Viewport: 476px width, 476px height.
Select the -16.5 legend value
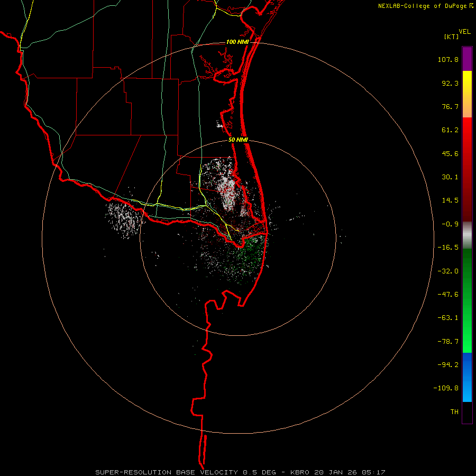coord(448,248)
